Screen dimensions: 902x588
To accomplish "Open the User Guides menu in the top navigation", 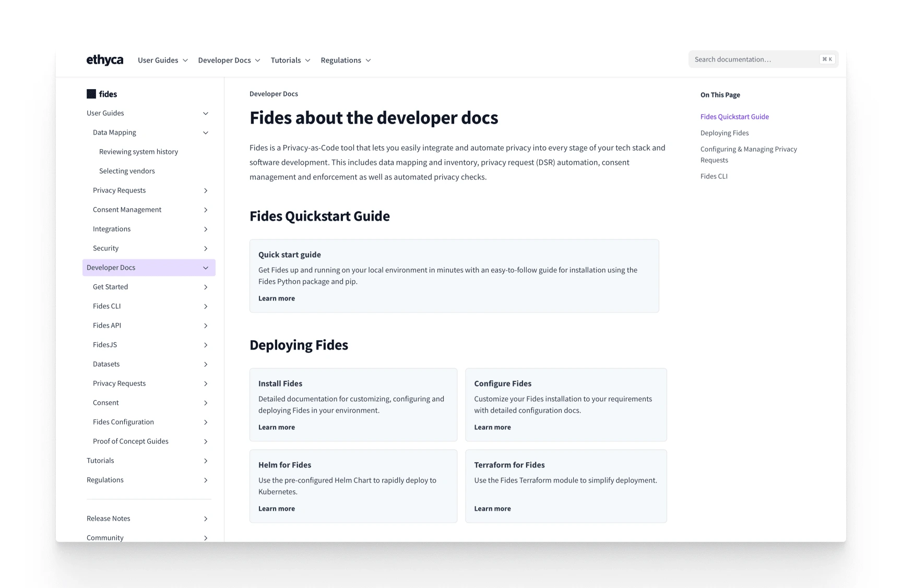I will 163,61.
